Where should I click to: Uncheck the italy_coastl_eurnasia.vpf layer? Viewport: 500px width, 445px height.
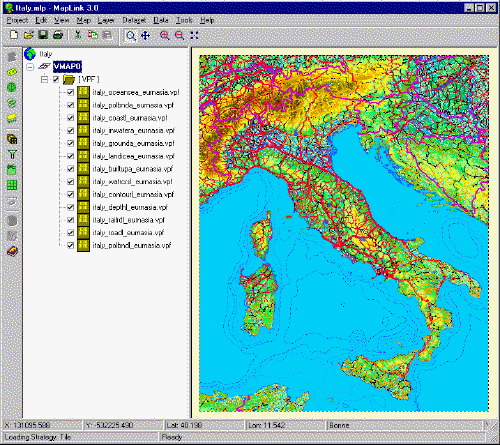tap(70, 118)
